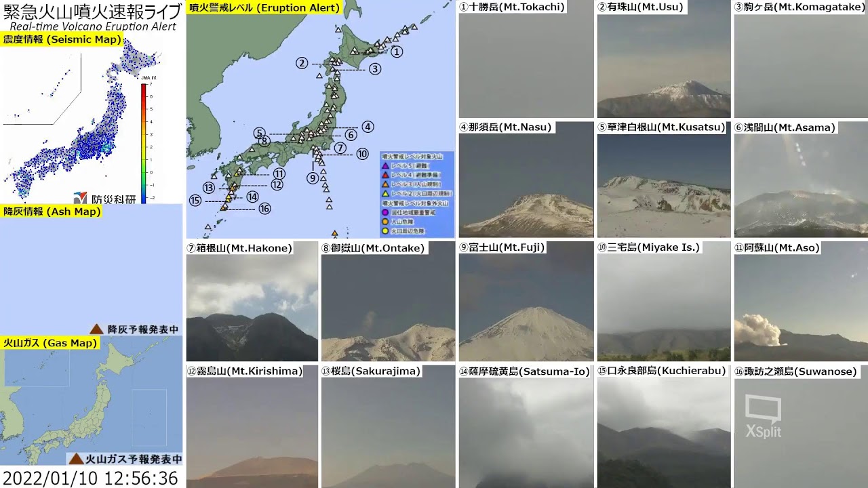Screen dimensions: 868x488
Task: Click the brown volcanic gas forecast triangle icon
Action: pos(77,458)
